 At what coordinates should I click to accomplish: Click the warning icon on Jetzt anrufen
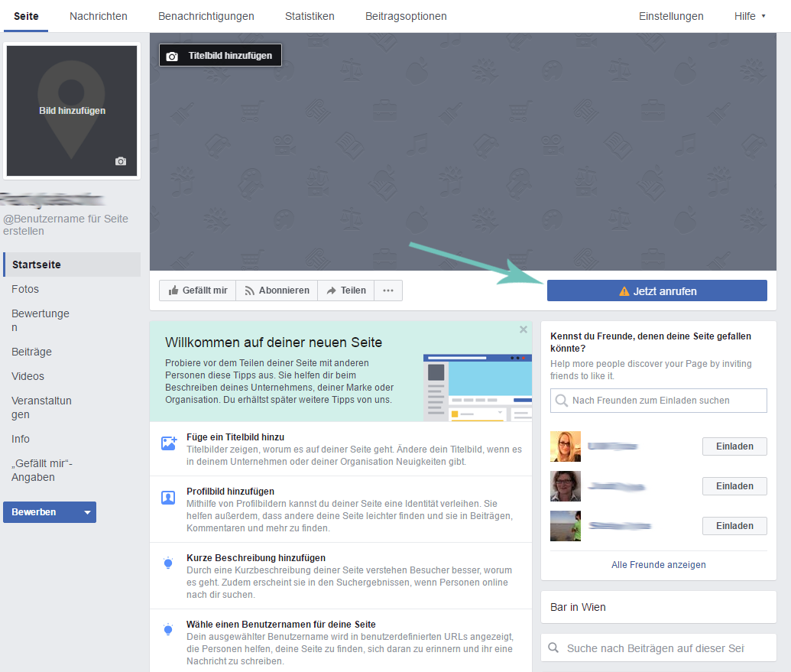(624, 291)
